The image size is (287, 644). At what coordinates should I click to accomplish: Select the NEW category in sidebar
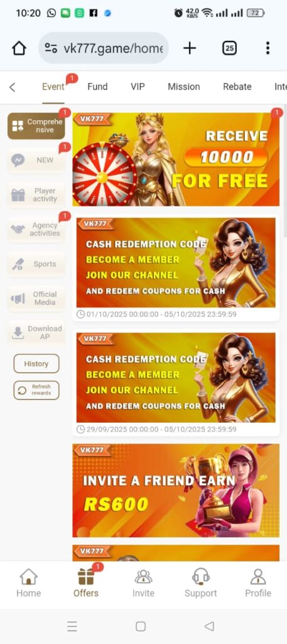pos(36,160)
